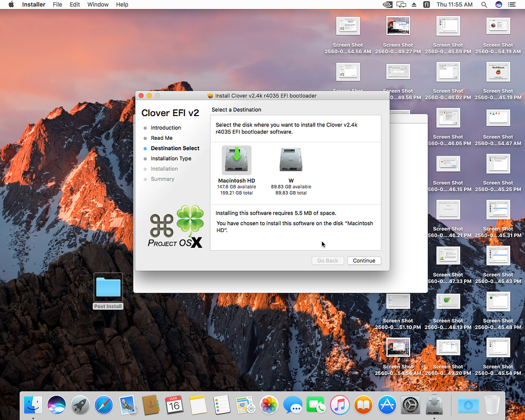Open Reminders from the Dock
The image size is (525, 420).
coord(221,405)
